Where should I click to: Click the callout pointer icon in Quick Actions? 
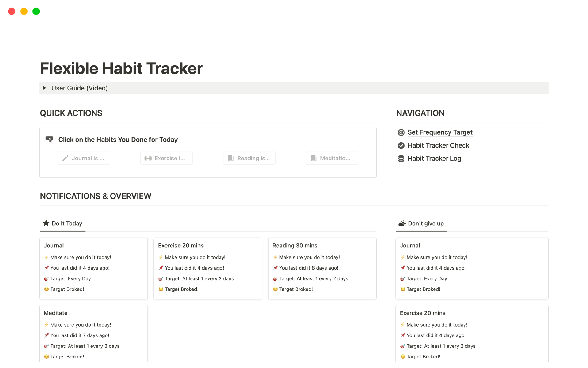coord(49,140)
